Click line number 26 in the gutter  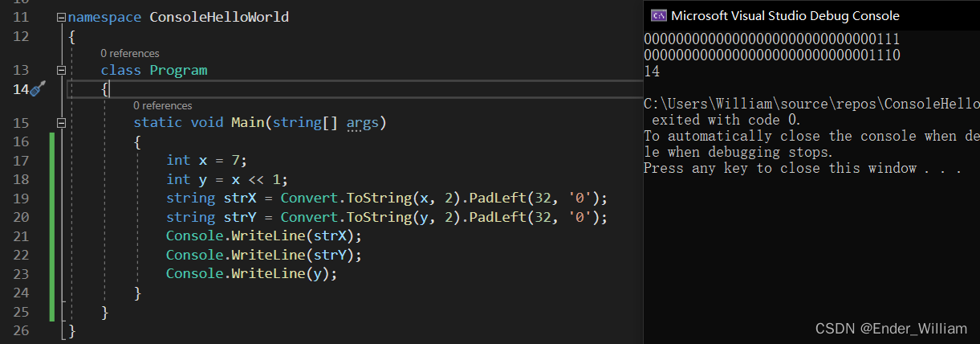pos(22,330)
